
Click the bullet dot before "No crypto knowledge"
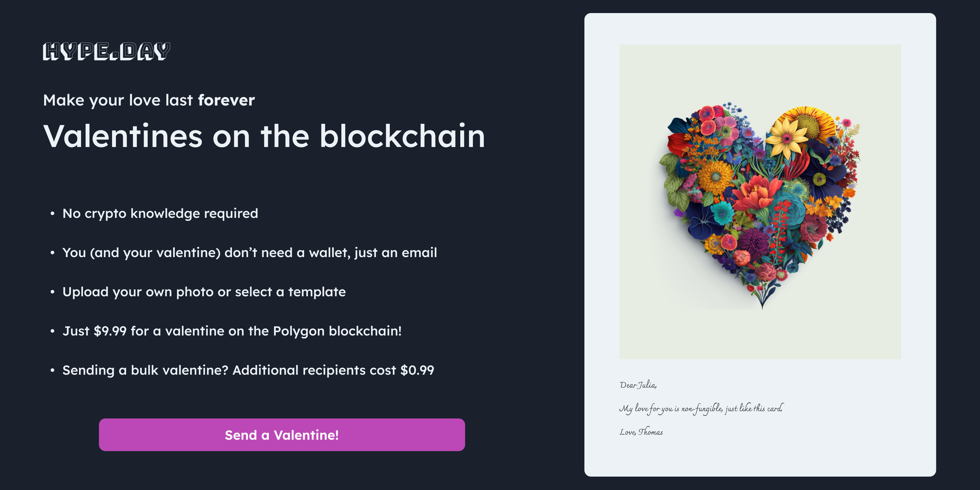click(53, 213)
